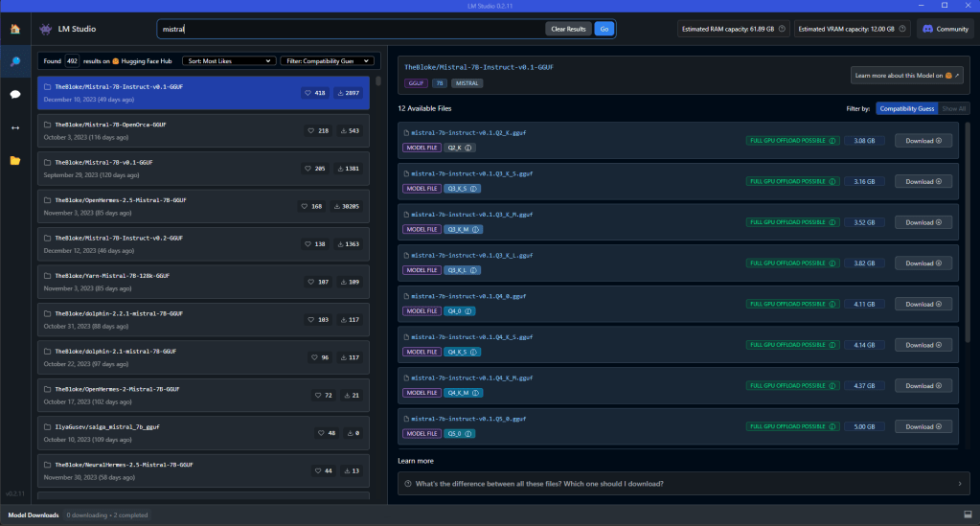The image size is (980, 526).
Task: Select the Compatibility Guess filter toggle
Action: 907,109
